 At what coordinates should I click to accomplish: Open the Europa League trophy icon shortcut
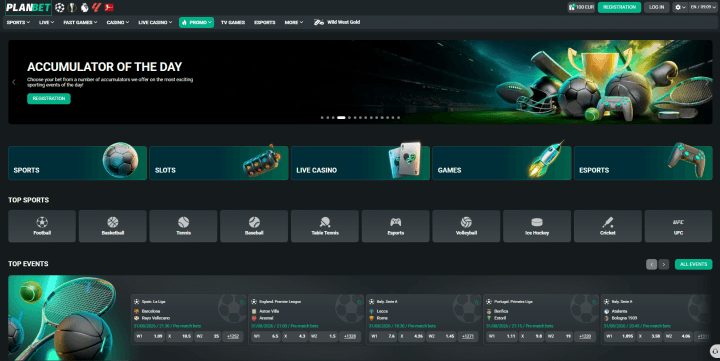click(72, 7)
